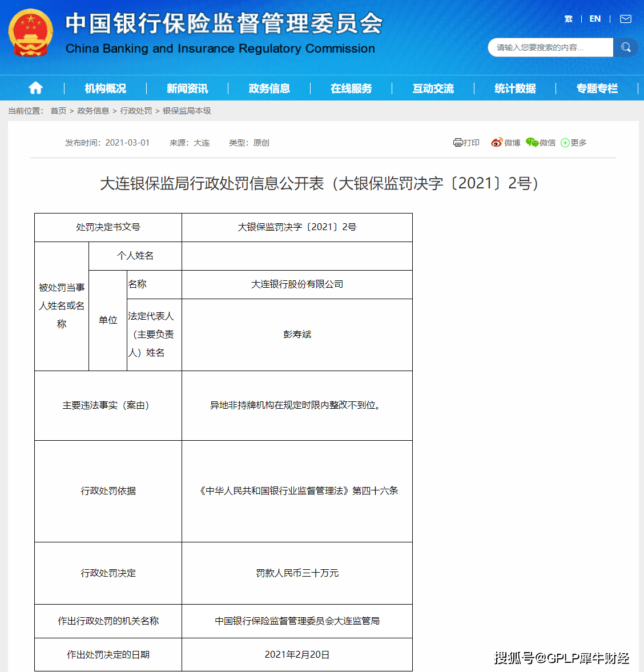Click cell 行政处罚依据
This screenshot has height=672, width=644.
tap(108, 491)
